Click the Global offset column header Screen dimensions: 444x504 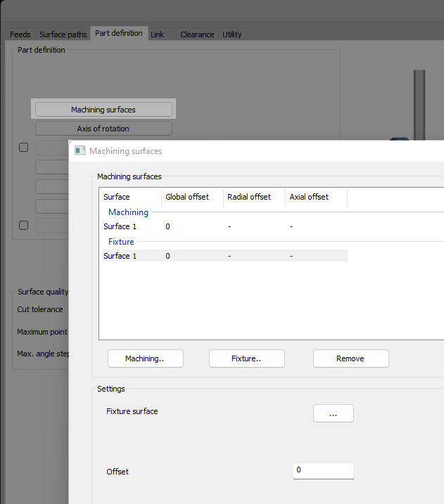187,197
